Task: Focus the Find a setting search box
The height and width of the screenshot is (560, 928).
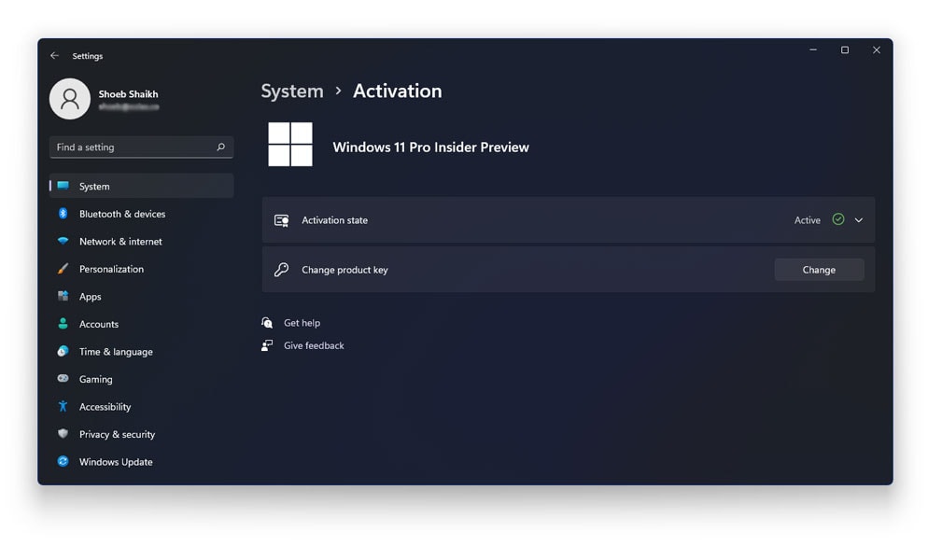Action: pyautogui.click(x=142, y=147)
